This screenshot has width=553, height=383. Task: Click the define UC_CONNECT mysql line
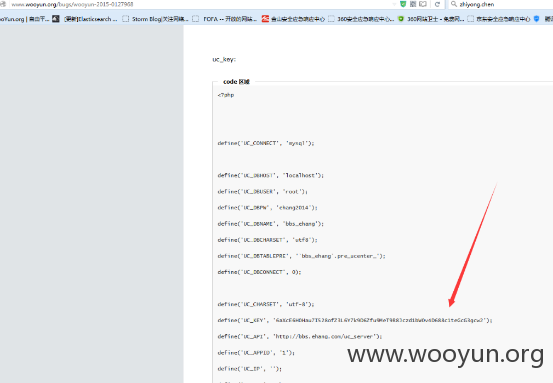tap(266, 143)
